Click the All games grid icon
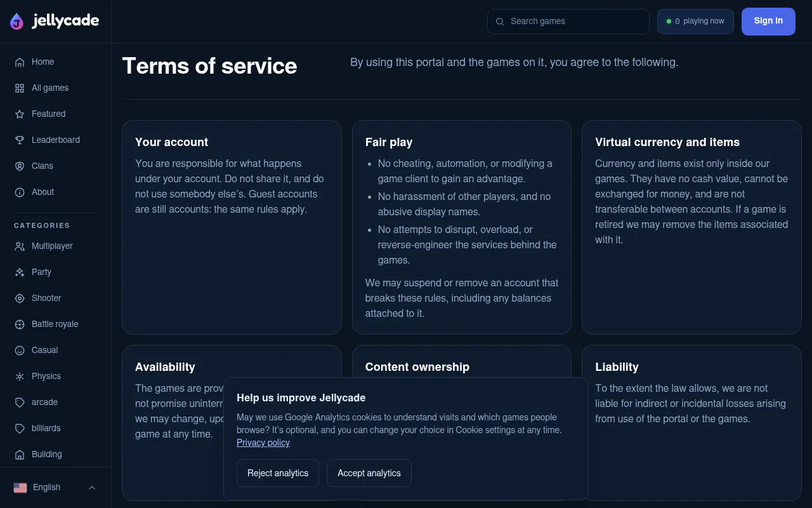The height and width of the screenshot is (508, 812). point(20,88)
